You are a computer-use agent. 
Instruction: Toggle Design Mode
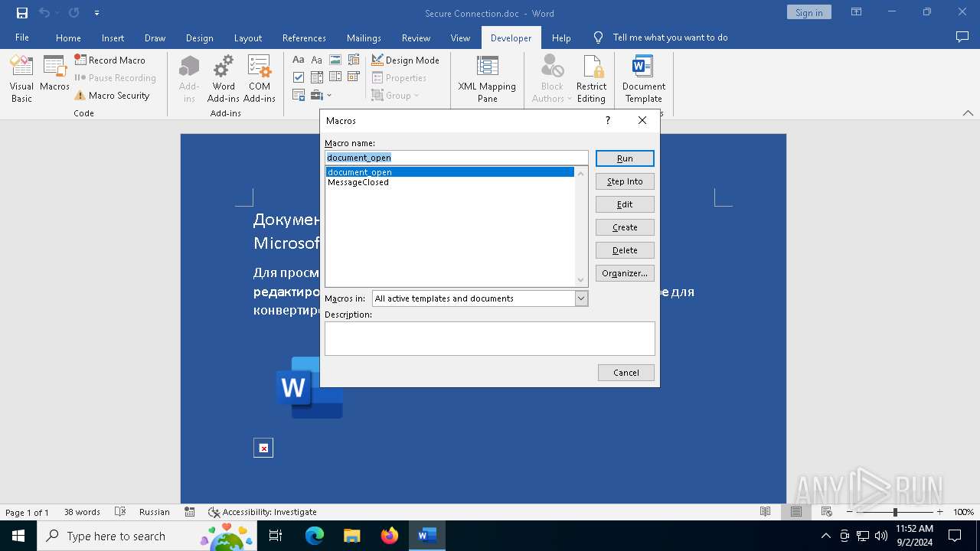point(405,60)
